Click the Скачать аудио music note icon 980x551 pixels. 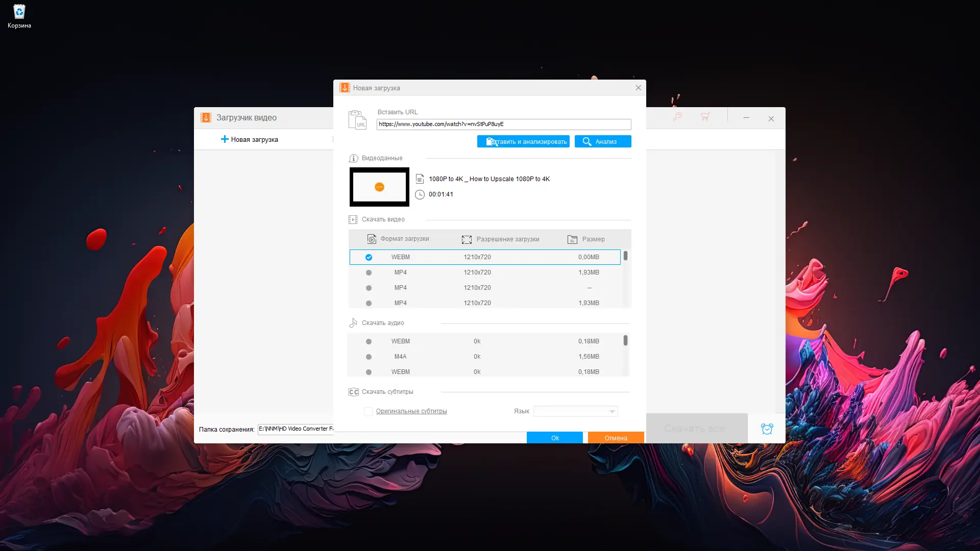(353, 323)
